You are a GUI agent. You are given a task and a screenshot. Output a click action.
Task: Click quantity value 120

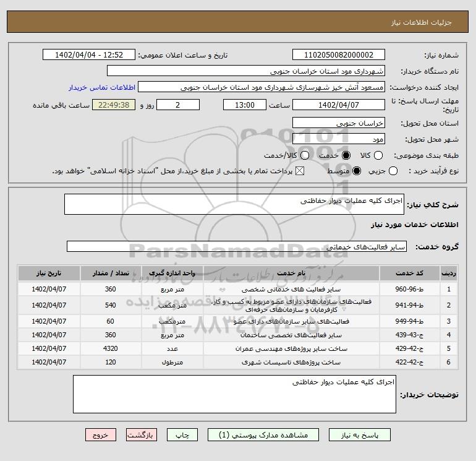(x=111, y=362)
